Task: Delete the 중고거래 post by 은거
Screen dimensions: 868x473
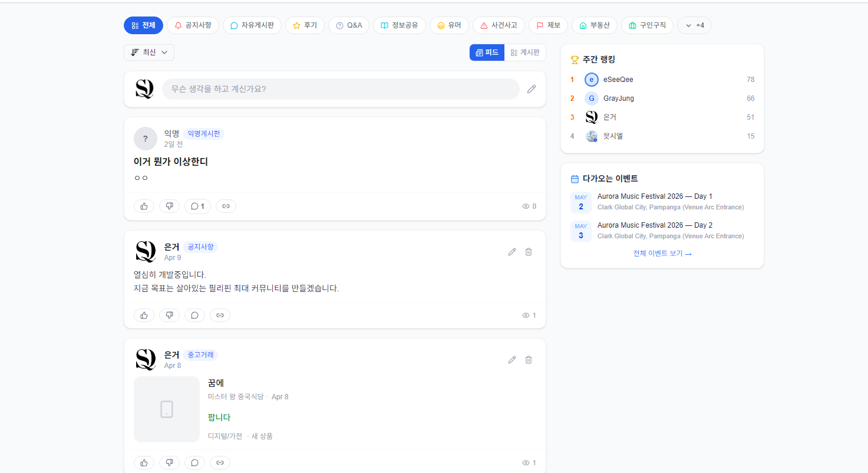Action: tap(529, 360)
